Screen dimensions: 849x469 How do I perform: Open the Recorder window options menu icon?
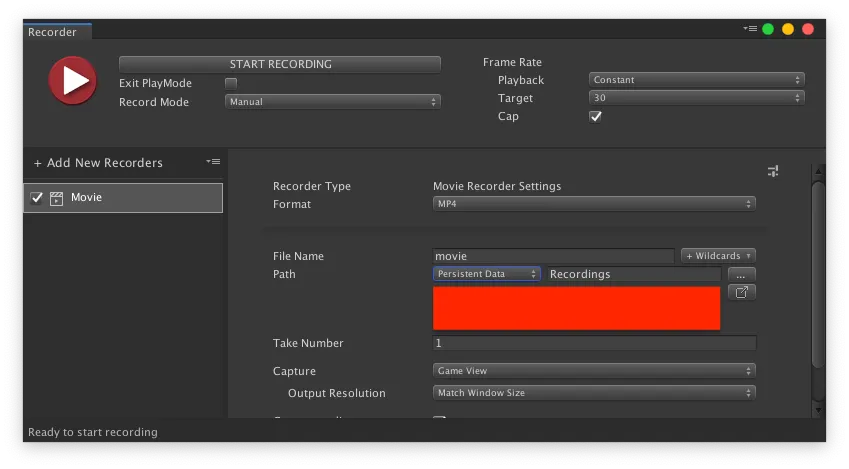click(750, 29)
